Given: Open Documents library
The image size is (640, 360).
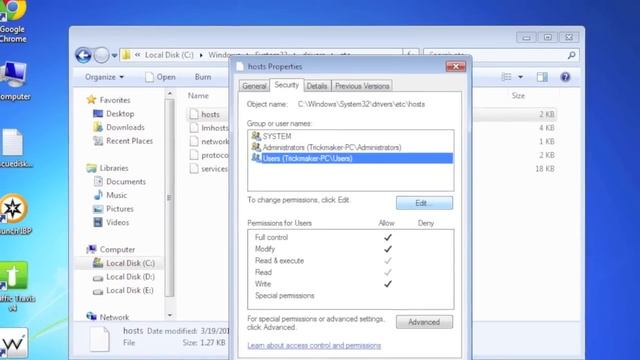Looking at the screenshot, I should pyautogui.click(x=120, y=181).
